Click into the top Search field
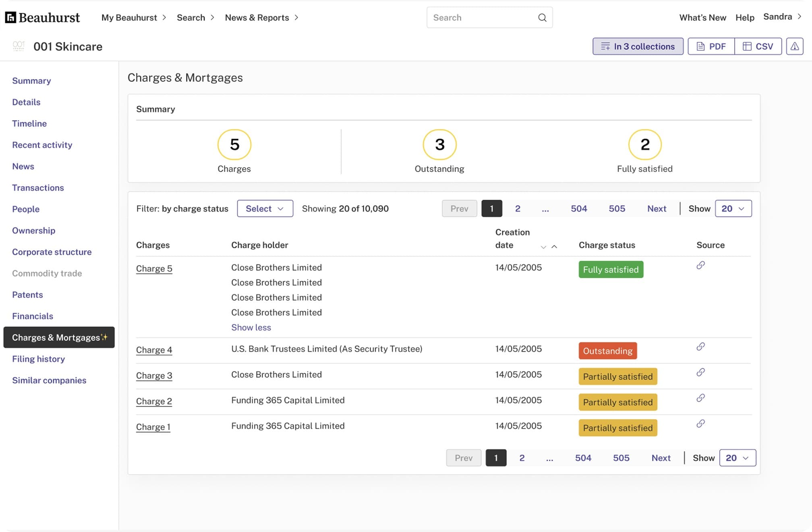 click(x=489, y=17)
